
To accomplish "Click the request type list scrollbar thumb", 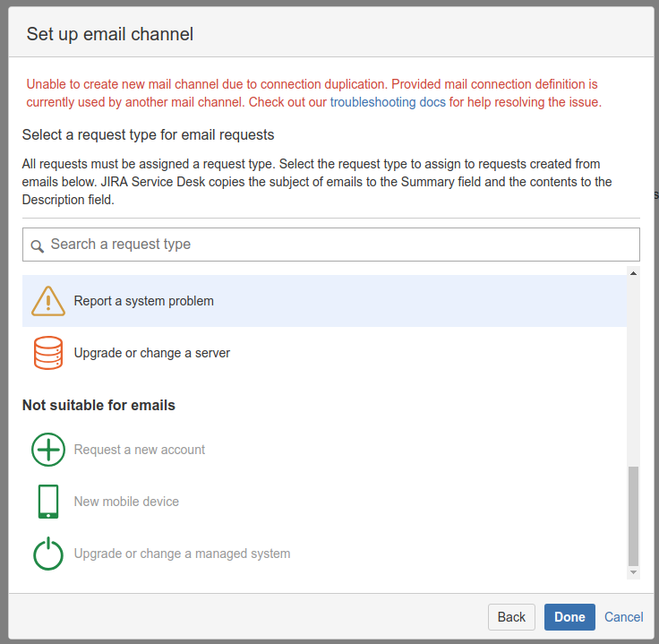I will (x=634, y=514).
